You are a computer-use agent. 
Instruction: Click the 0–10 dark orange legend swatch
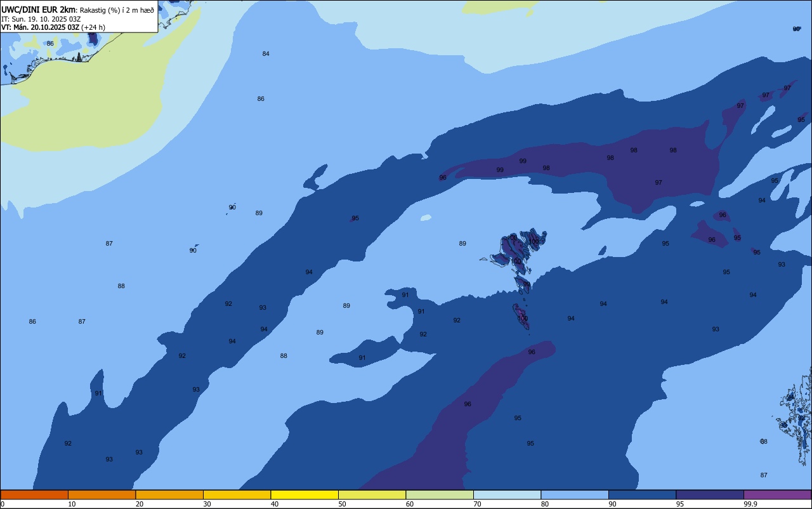click(34, 494)
